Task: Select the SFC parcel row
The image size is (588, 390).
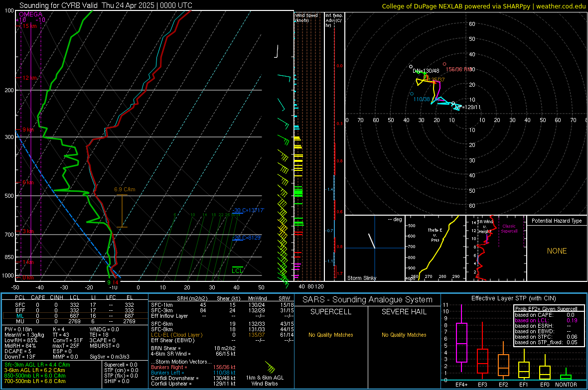Action: [x=75, y=305]
